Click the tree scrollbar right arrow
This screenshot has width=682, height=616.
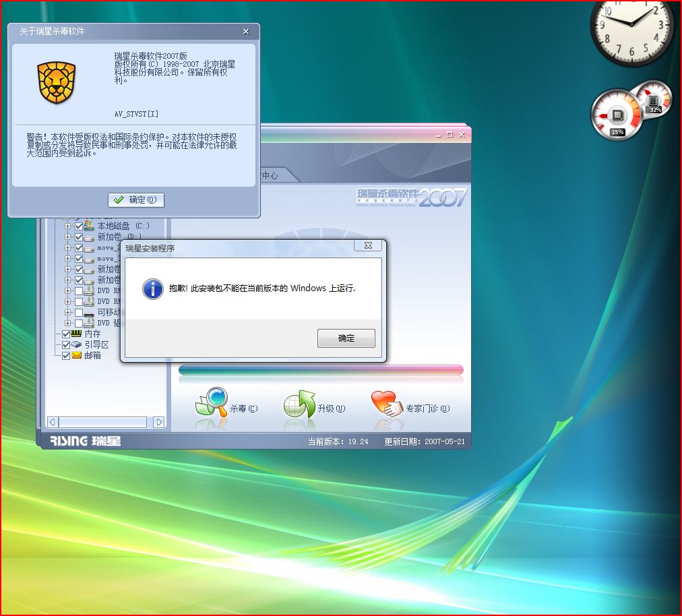click(159, 422)
